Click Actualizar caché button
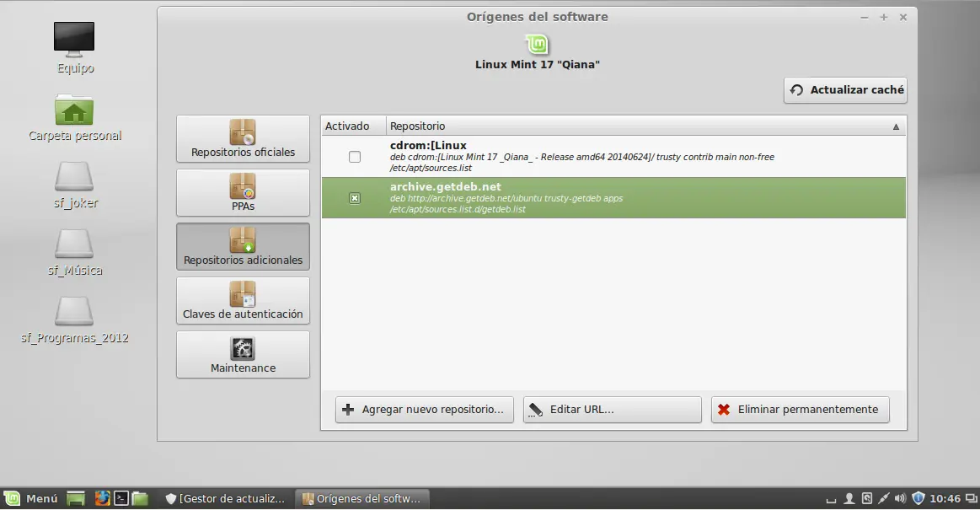The image size is (980, 510). tap(845, 90)
